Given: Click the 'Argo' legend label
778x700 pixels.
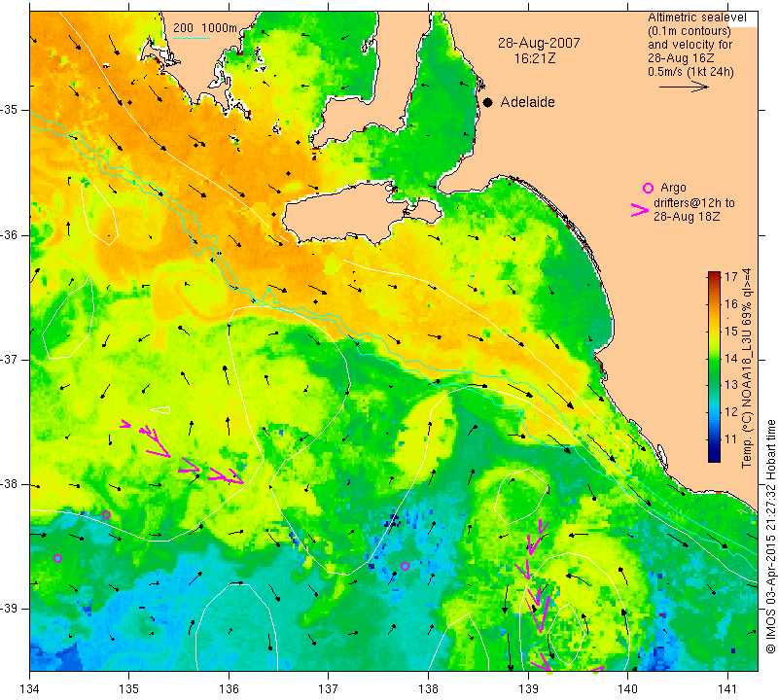Looking at the screenshot, I should click(x=673, y=188).
